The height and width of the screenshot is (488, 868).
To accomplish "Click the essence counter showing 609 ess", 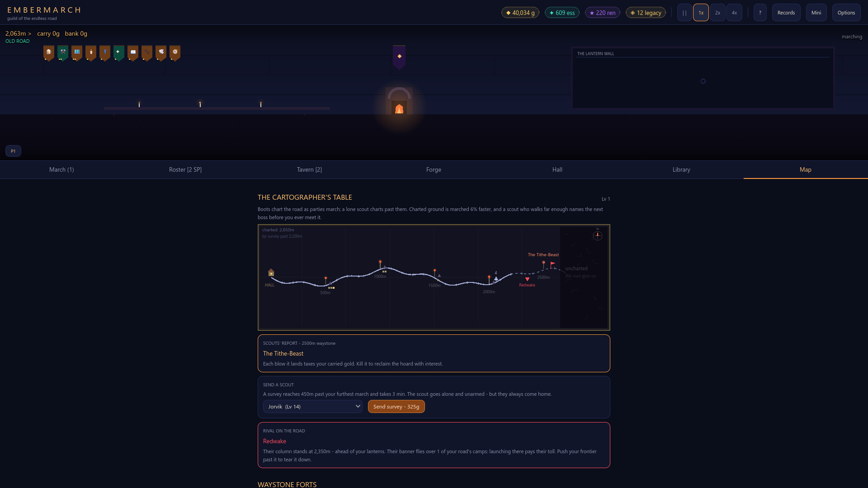I will 562,13.
